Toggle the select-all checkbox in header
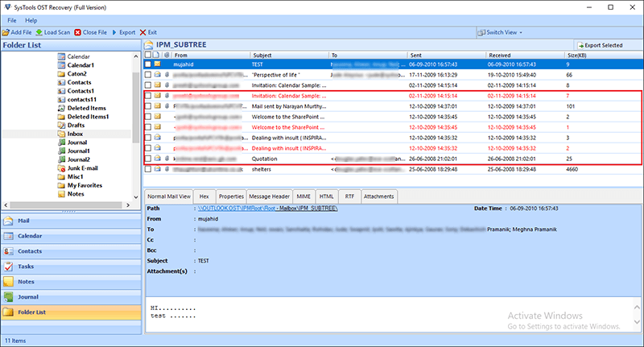The height and width of the screenshot is (347, 644). click(x=148, y=55)
